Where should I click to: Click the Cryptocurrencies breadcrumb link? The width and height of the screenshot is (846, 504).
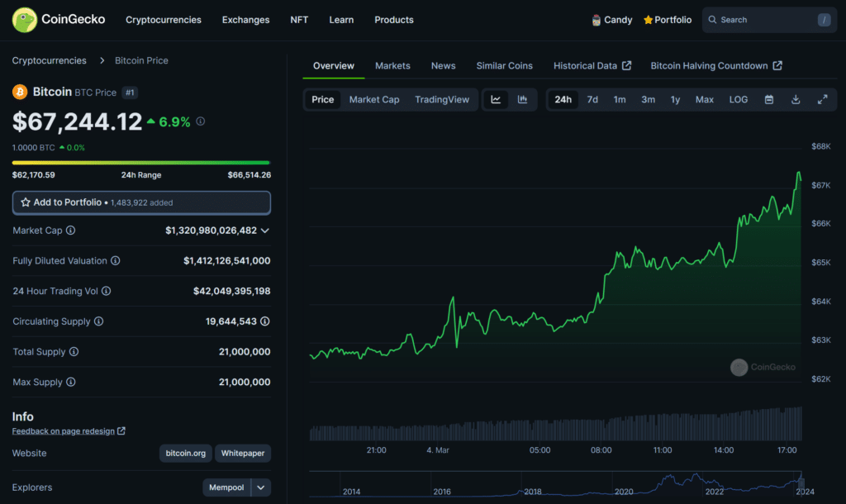click(49, 60)
